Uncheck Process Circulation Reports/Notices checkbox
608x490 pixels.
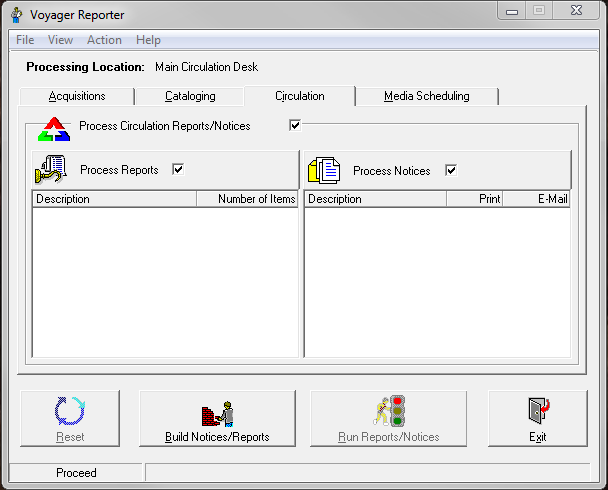[x=295, y=125]
